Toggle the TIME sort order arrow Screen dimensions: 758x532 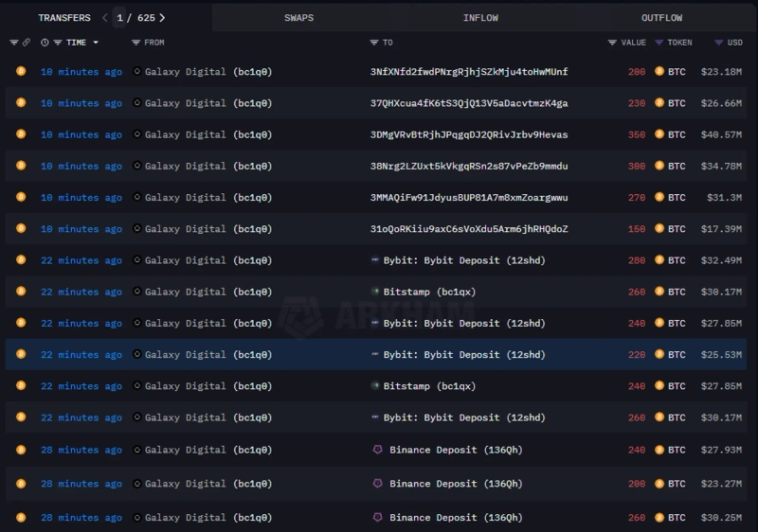pyautogui.click(x=95, y=43)
